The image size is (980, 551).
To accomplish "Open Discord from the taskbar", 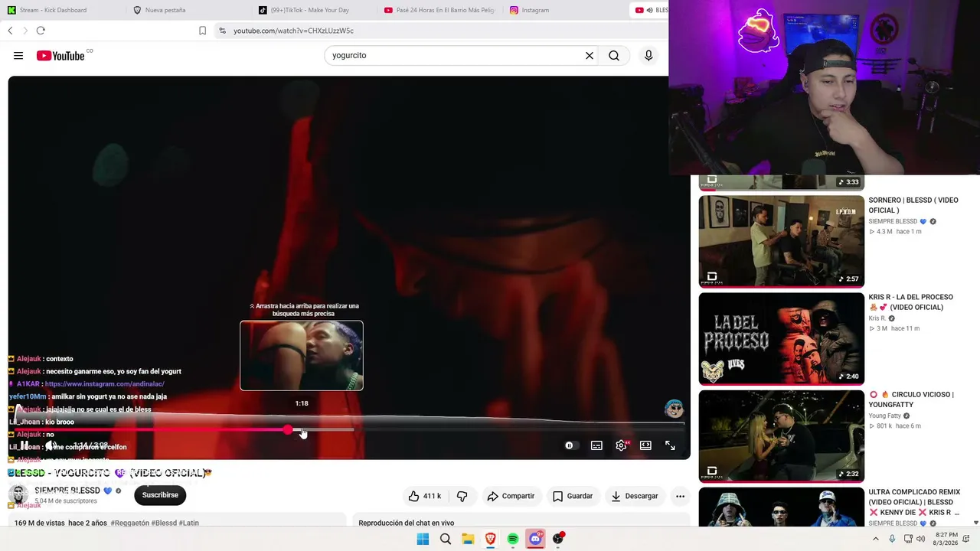I will [x=535, y=539].
